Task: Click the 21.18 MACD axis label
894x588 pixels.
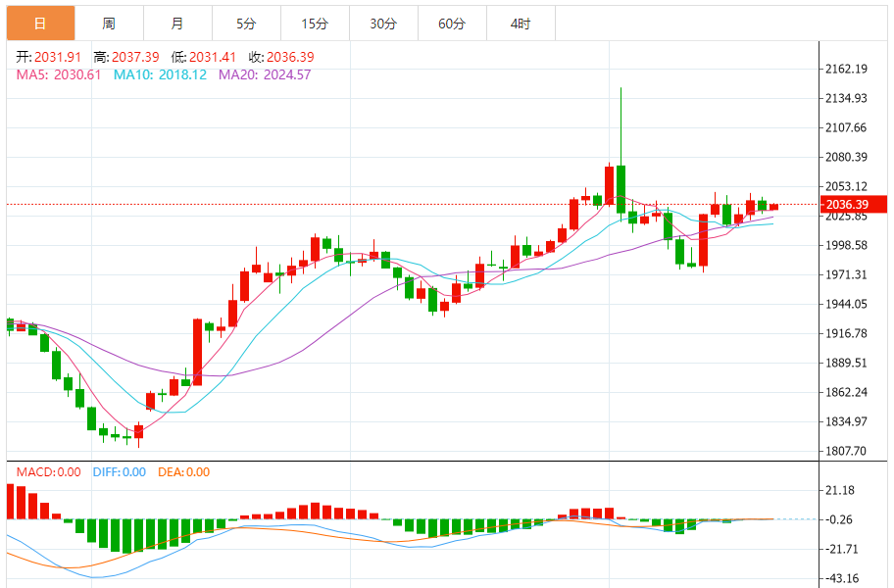Action: pos(840,490)
